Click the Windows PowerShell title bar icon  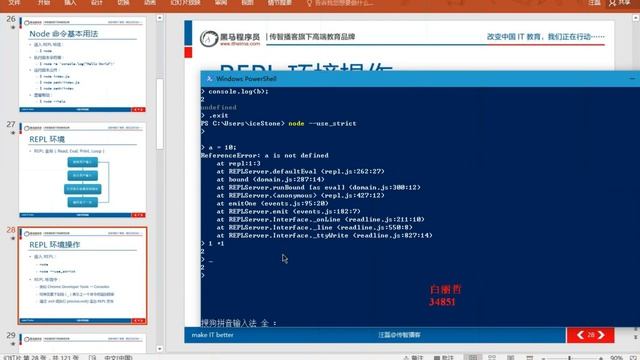coord(209,79)
